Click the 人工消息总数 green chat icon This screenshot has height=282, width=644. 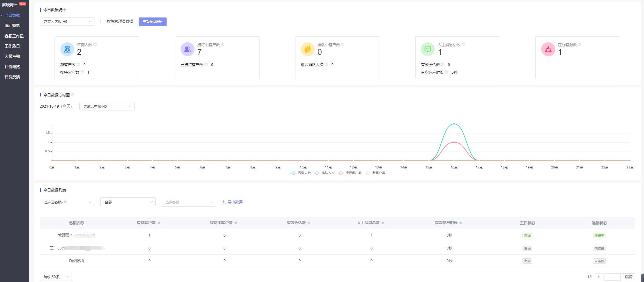(427, 49)
